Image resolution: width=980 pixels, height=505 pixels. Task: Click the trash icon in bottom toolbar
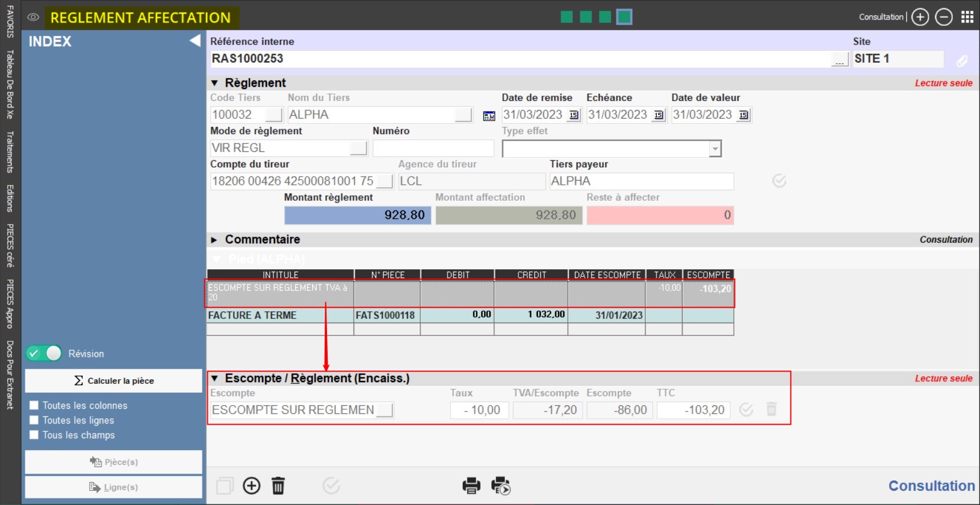[278, 486]
